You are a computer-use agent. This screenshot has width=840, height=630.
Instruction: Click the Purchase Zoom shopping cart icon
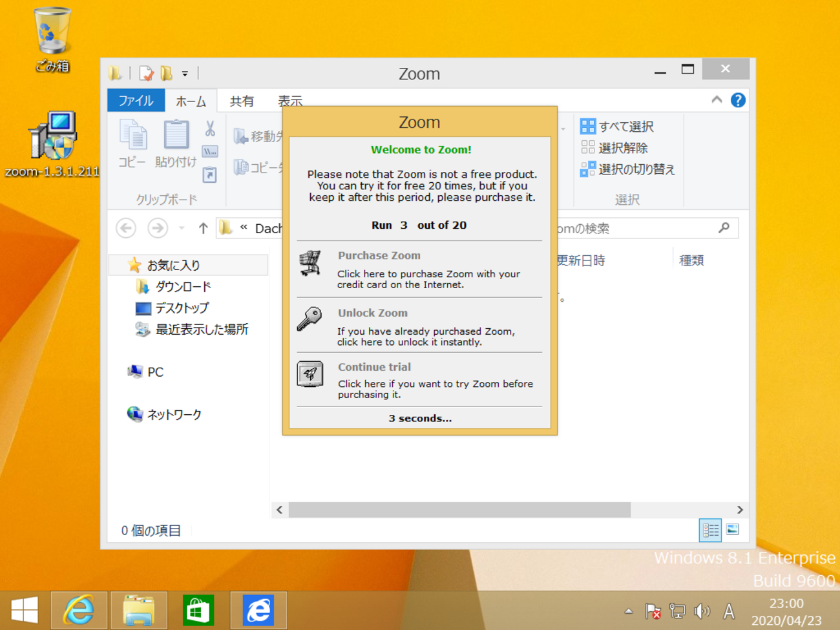pyautogui.click(x=310, y=264)
